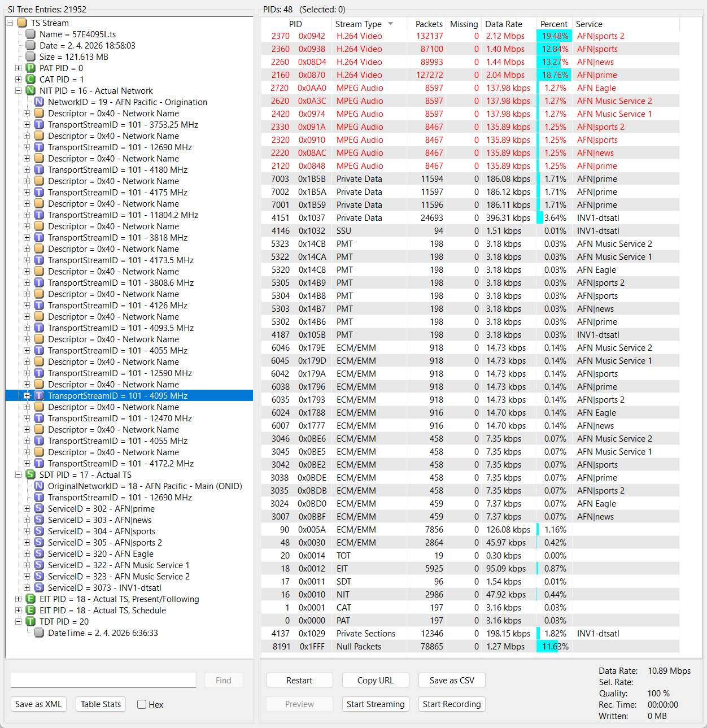707x728 pixels.
Task: Click Start Streaming
Action: 376,704
